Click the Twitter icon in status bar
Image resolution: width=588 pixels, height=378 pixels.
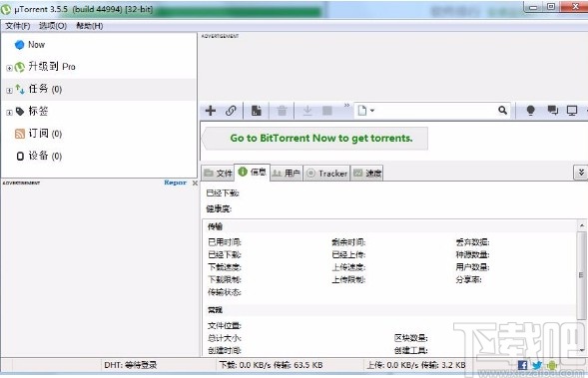537,365
